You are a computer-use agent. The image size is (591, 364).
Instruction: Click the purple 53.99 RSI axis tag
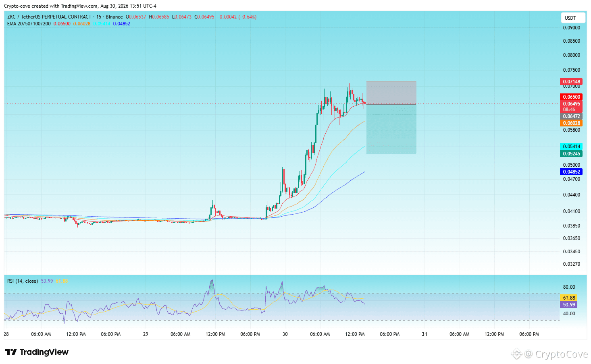pyautogui.click(x=569, y=305)
